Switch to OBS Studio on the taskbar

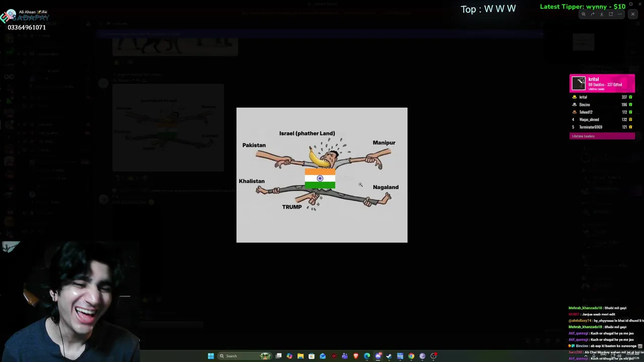(433, 356)
